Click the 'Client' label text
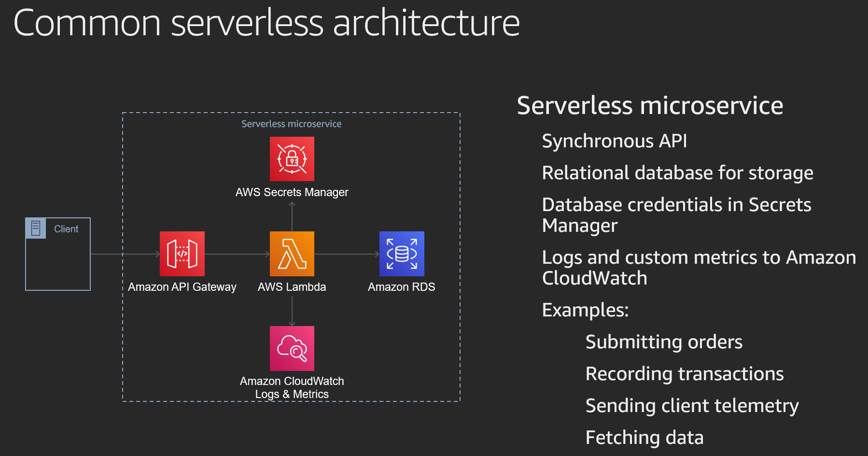The height and width of the screenshot is (456, 868). 66,229
